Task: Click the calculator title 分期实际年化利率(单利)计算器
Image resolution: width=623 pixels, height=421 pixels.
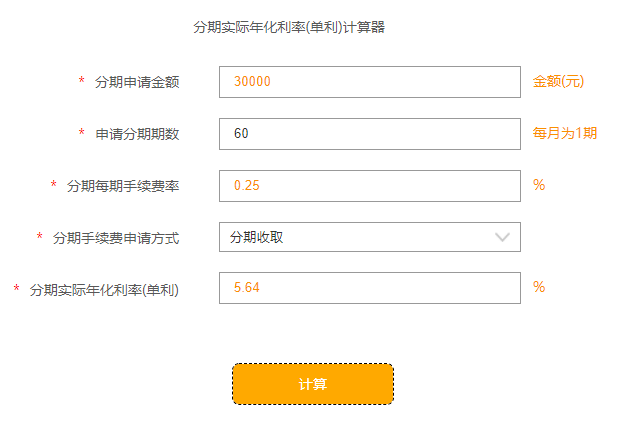Action: (x=289, y=28)
